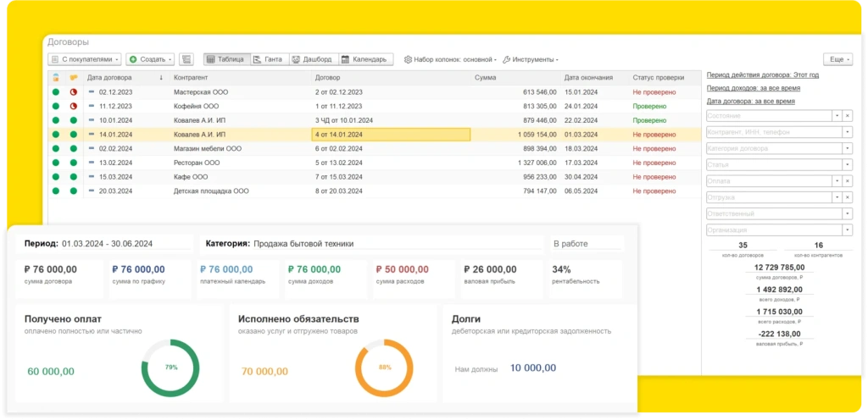Viewport: 868px width, 420px height.
Task: Click first green dot in Детская площадка row
Action: coord(55,191)
